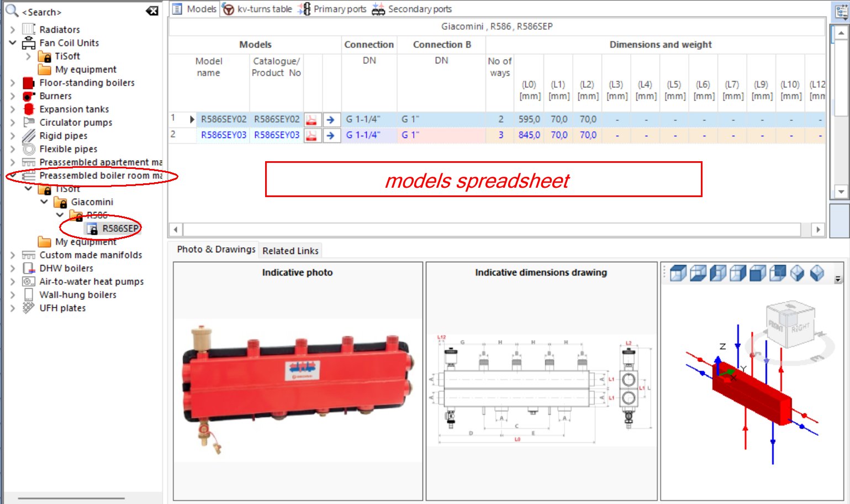The height and width of the screenshot is (504, 850).
Task: Collapse the Fan Coil Units node
Action: (12, 43)
